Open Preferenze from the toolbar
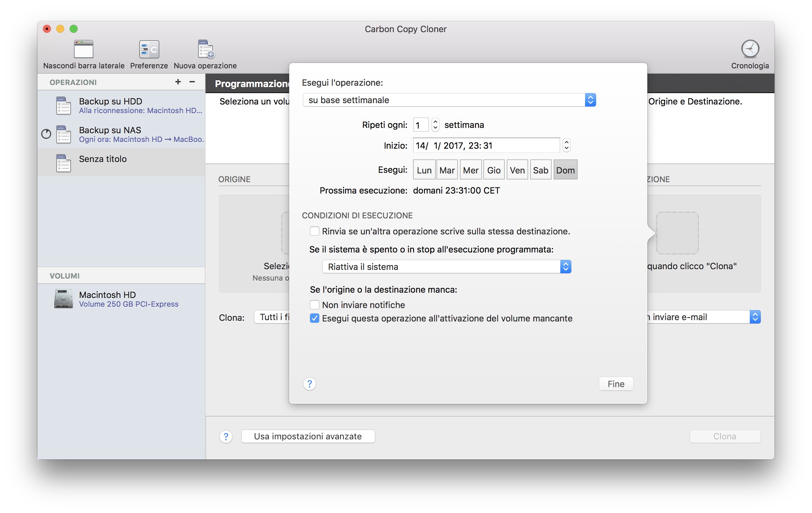This screenshot has width=812, height=513. pyautogui.click(x=149, y=49)
